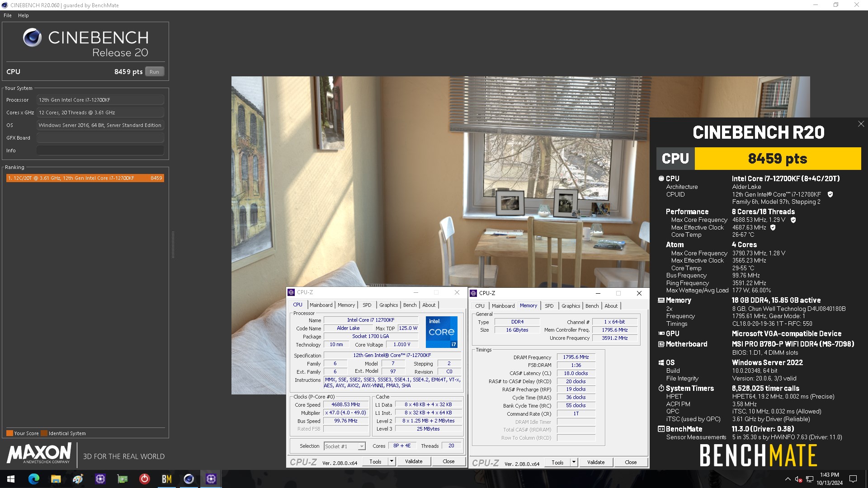The height and width of the screenshot is (488, 868).
Task: Open Bench tab in the Memory-tab CPU-Z window
Action: 592,306
